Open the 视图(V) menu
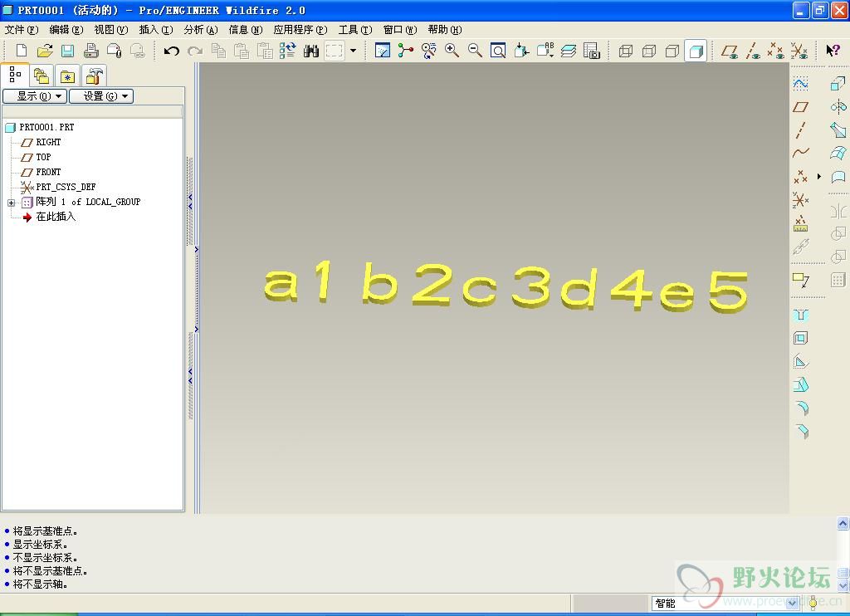Image resolution: width=850 pixels, height=616 pixels. pos(111,30)
